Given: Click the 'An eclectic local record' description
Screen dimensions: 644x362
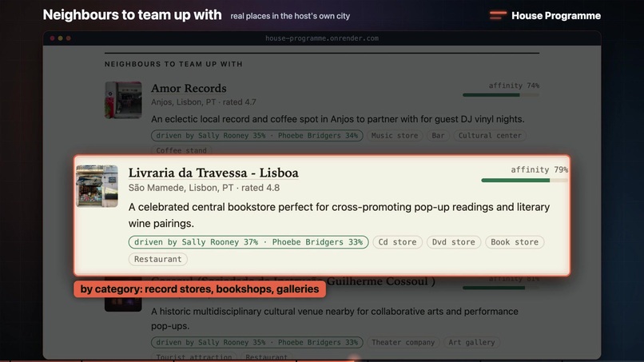Looking at the screenshot, I should [338, 119].
